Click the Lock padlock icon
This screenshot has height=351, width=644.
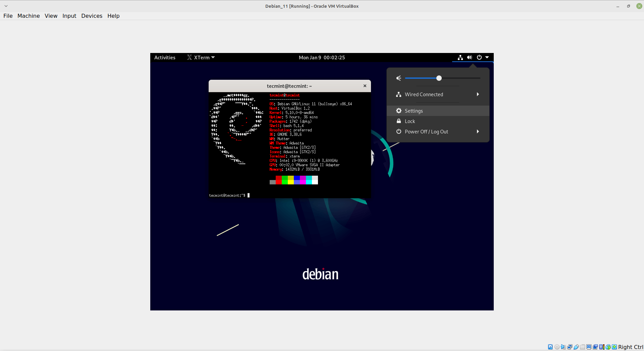click(399, 121)
